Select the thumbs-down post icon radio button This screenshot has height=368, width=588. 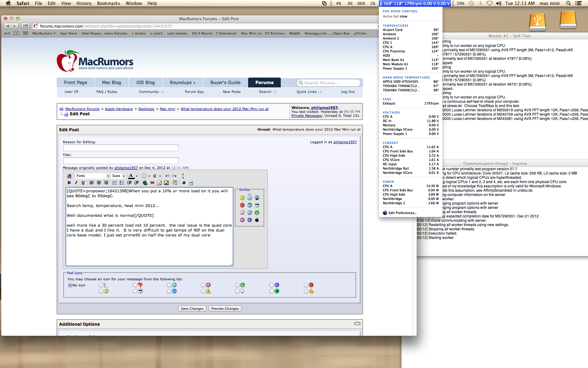tap(135, 285)
